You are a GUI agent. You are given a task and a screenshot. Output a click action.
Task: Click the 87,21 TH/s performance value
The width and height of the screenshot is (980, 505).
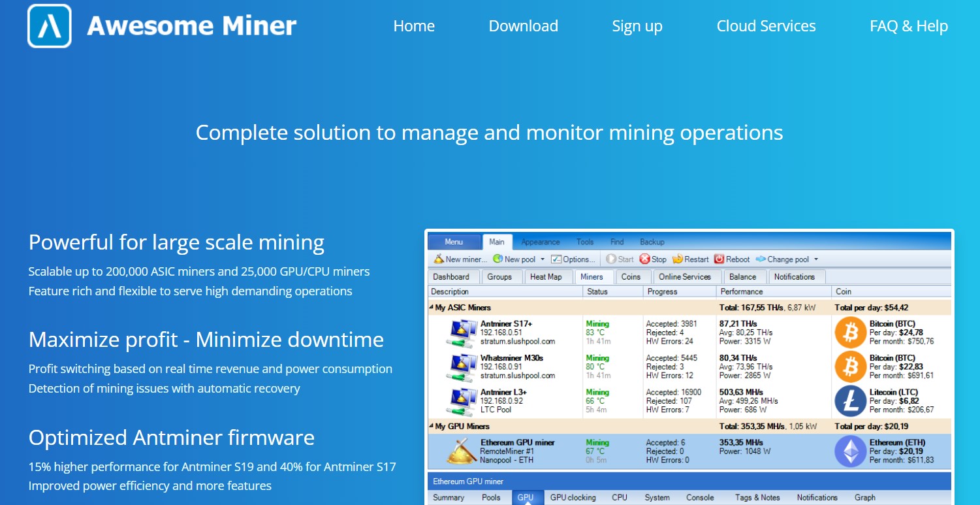(x=738, y=323)
